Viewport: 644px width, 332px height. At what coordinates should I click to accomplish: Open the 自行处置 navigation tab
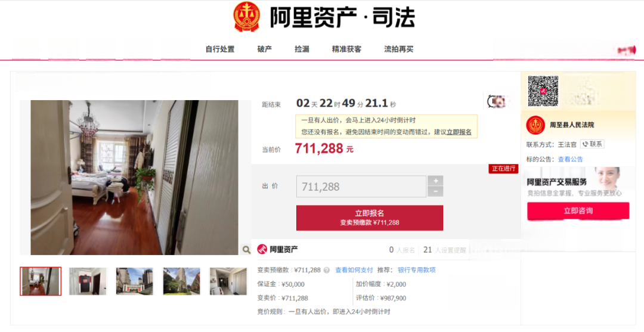(x=219, y=49)
